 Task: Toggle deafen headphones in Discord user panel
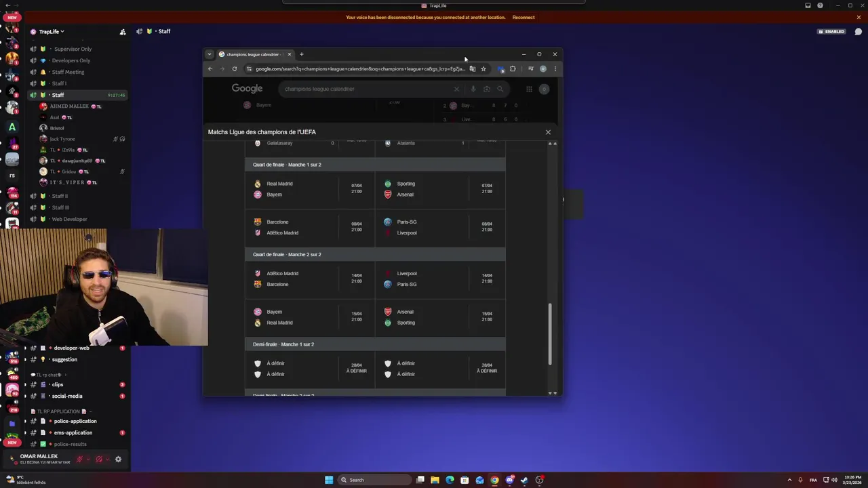(98, 459)
